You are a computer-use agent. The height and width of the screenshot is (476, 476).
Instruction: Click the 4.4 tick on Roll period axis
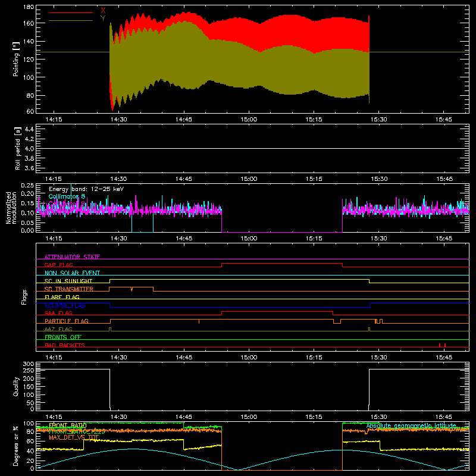point(29,129)
